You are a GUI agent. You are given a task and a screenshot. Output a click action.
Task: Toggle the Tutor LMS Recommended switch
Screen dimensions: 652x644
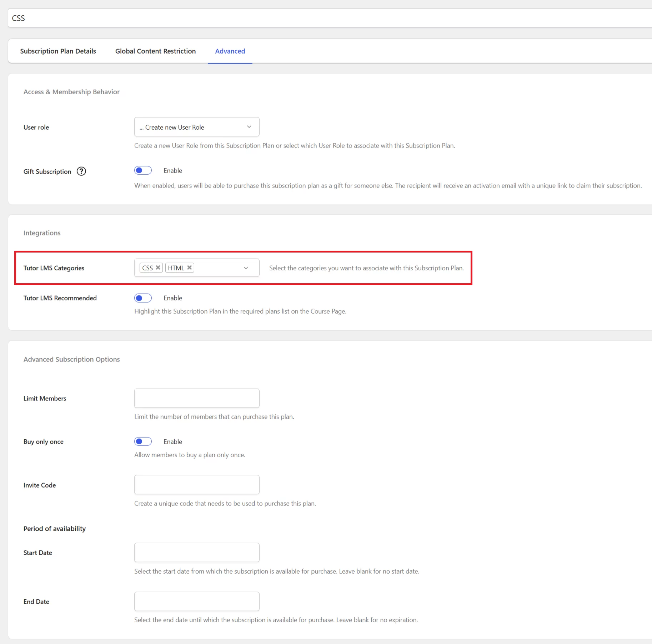(x=143, y=298)
